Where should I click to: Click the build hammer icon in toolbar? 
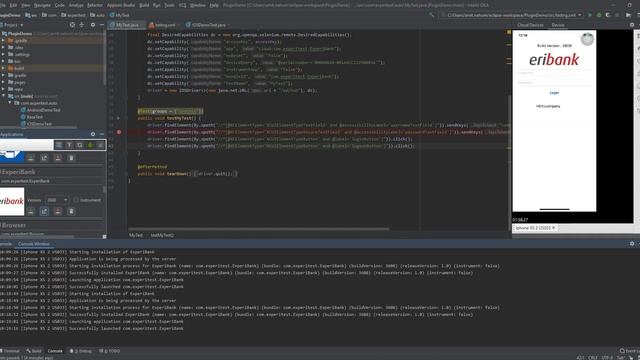(x=431, y=15)
